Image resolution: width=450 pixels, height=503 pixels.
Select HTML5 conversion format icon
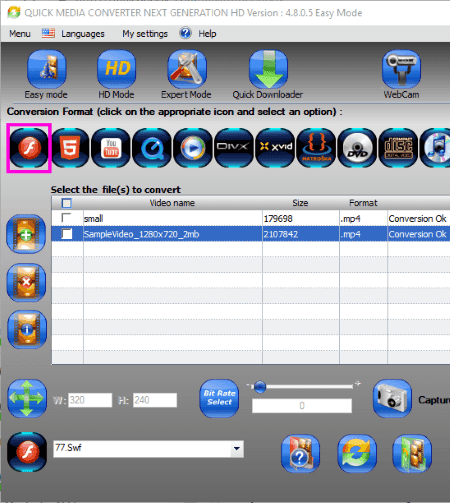coord(70,148)
